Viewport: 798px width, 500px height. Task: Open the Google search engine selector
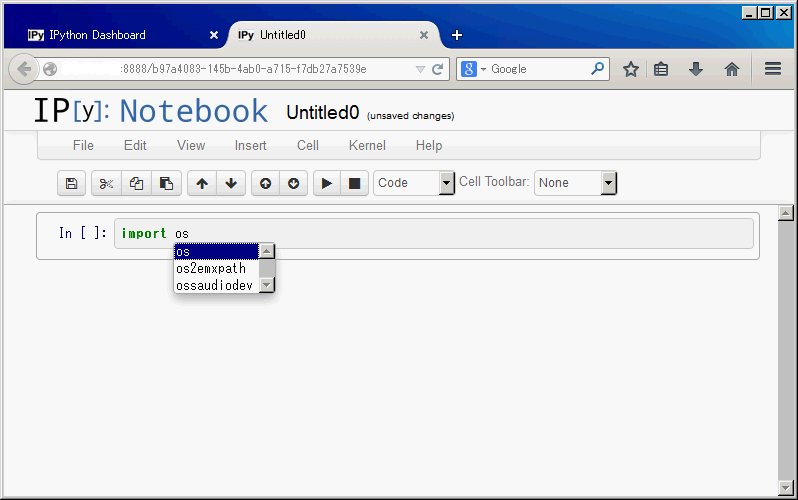tap(473, 69)
